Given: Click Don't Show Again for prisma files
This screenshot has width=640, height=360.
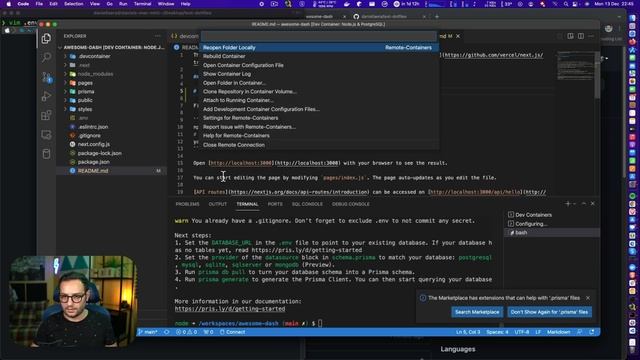Looking at the screenshot, I should click(x=549, y=312).
